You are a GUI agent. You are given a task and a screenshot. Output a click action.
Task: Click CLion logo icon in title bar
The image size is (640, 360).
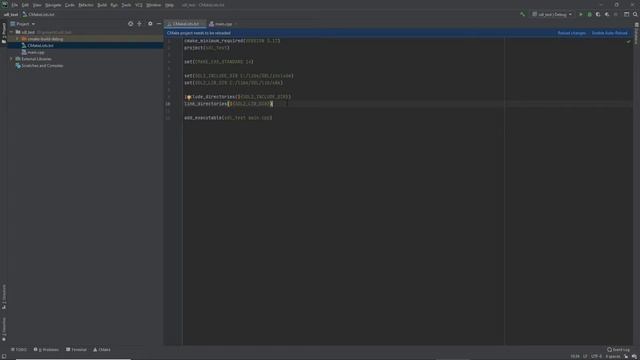coord(4,4)
